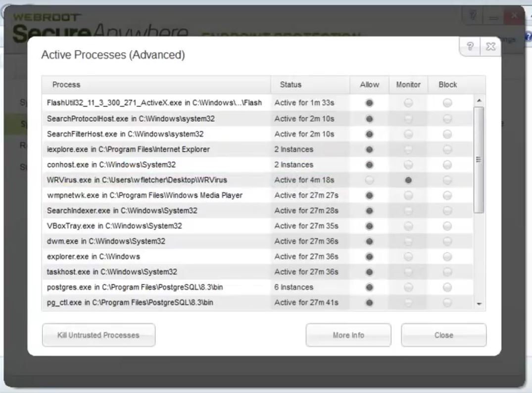Select Monitor radio for WRVirus.exe
Image resolution: width=532 pixels, height=393 pixels.
click(x=408, y=180)
